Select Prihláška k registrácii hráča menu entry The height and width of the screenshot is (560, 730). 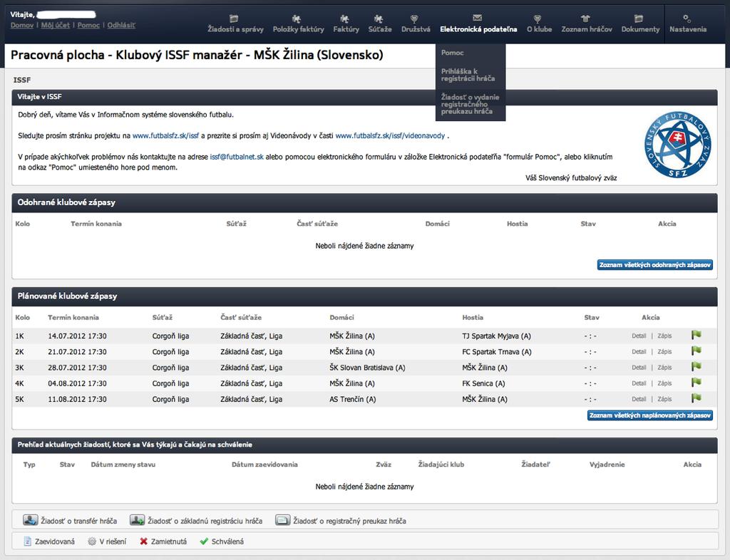tap(468, 75)
